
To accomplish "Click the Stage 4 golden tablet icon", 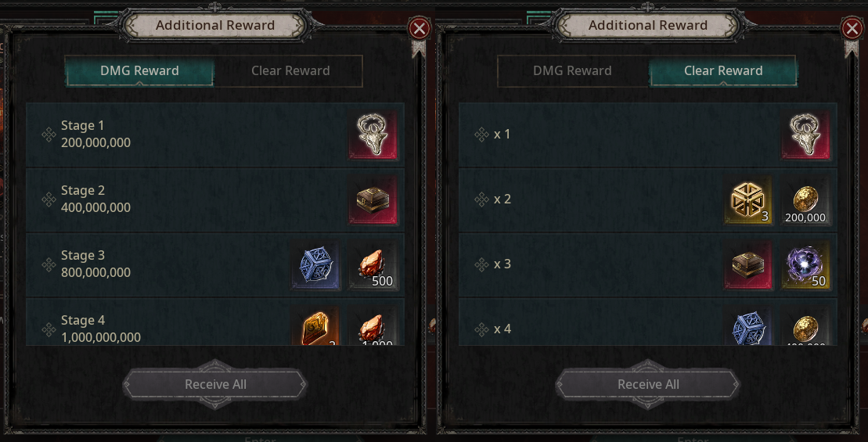I will 315,326.
